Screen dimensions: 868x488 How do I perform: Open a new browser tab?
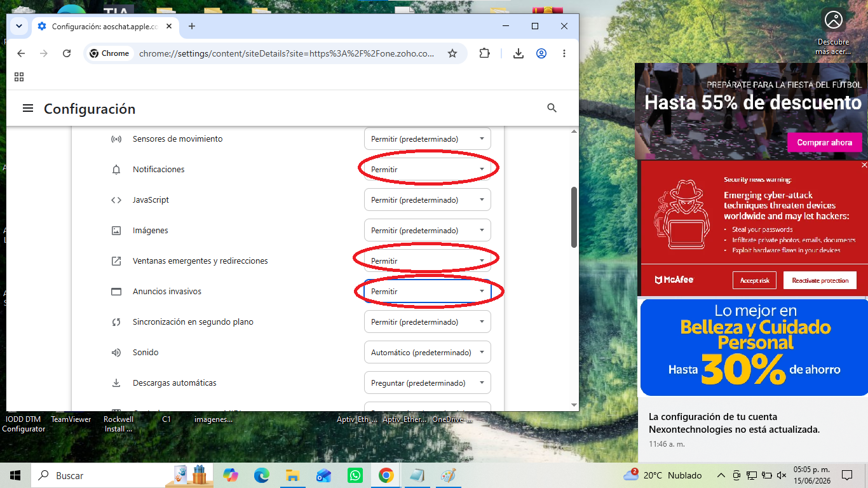[192, 26]
